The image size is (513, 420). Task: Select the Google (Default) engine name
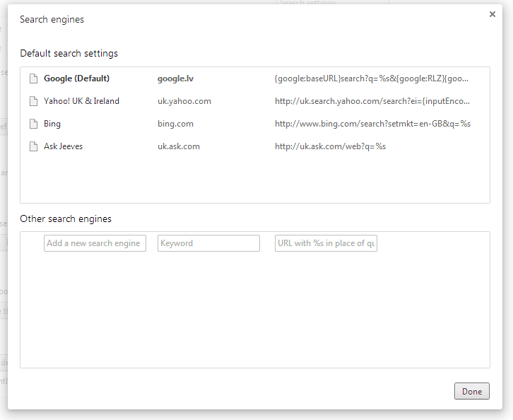[76, 78]
